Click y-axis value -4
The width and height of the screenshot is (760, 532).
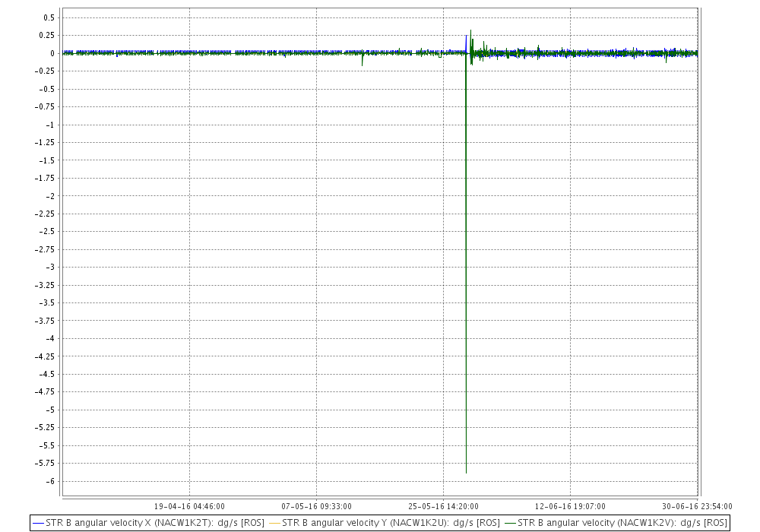(x=50, y=339)
